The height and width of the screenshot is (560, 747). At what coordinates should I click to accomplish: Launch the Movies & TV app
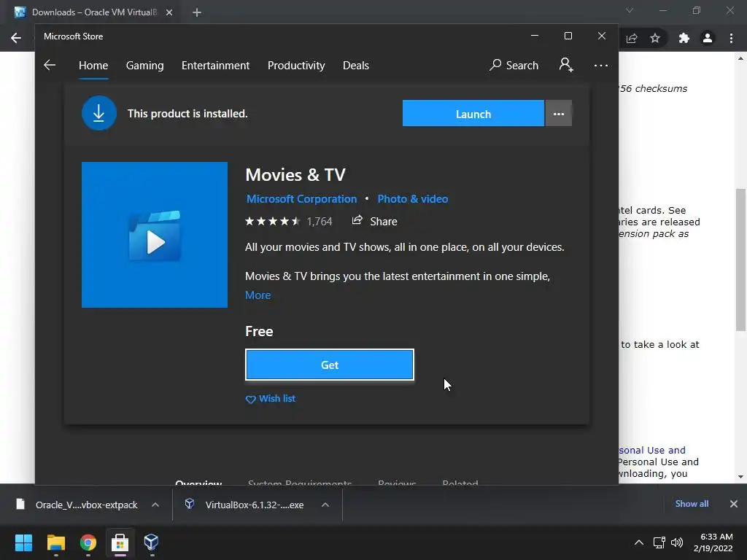point(473,113)
